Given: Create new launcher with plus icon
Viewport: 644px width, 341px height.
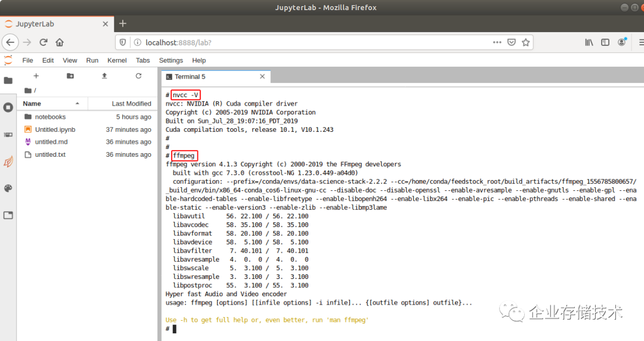Looking at the screenshot, I should pyautogui.click(x=36, y=76).
